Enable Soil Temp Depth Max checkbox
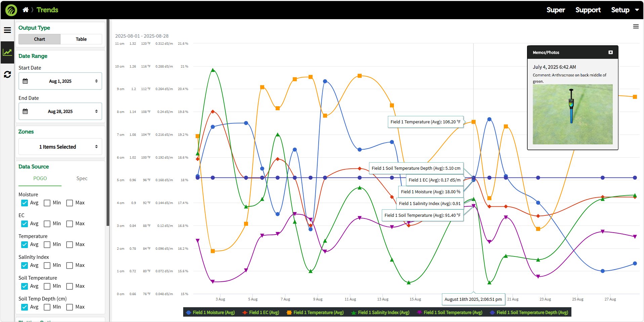 point(70,307)
